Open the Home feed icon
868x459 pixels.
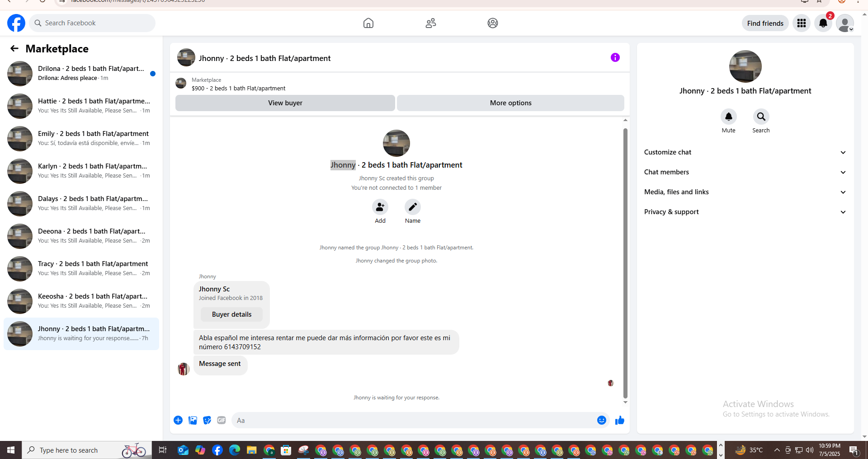[x=368, y=23]
